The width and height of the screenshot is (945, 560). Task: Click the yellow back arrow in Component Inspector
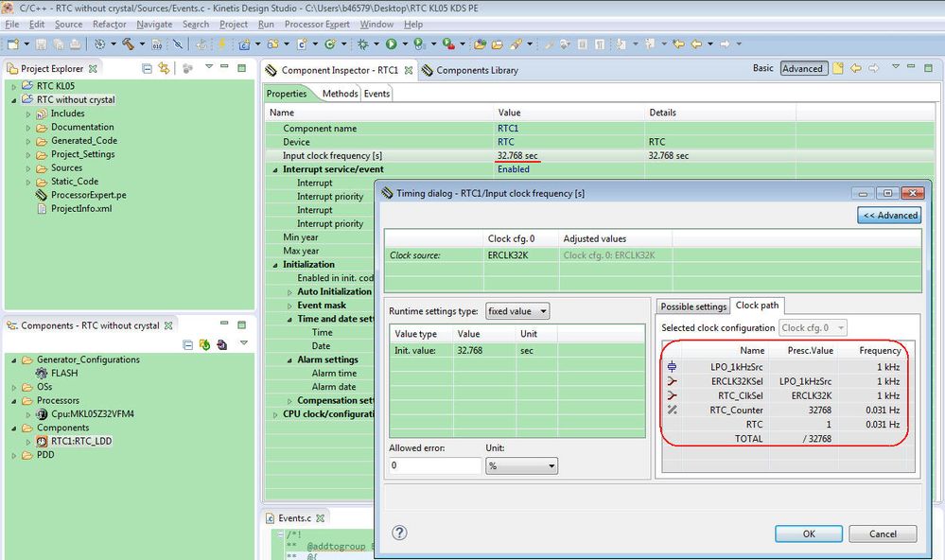(856, 68)
